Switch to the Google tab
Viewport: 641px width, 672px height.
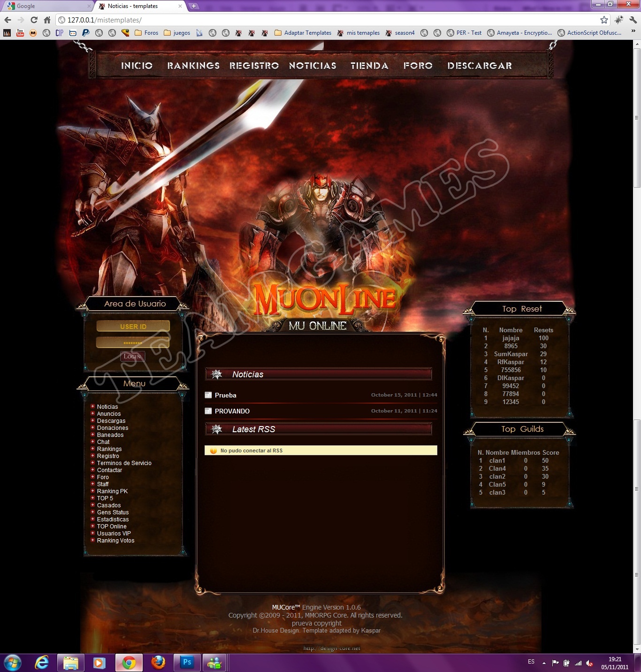pos(47,6)
